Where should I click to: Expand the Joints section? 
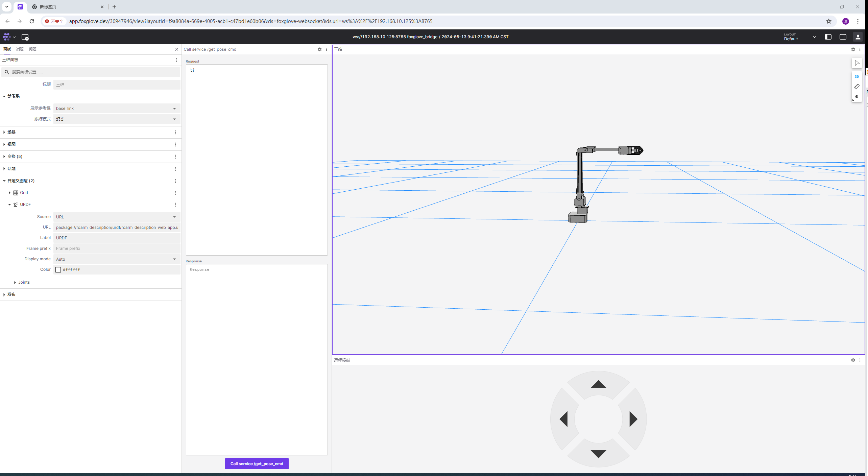[15, 282]
